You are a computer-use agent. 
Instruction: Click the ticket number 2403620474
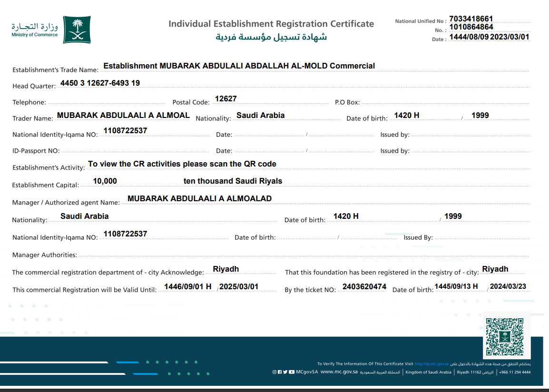(364, 287)
